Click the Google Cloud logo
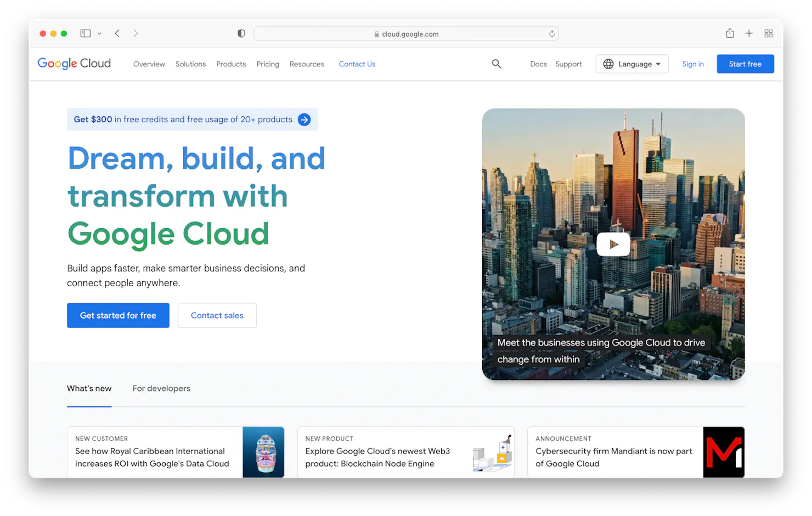The width and height of the screenshot is (812, 516). click(74, 64)
